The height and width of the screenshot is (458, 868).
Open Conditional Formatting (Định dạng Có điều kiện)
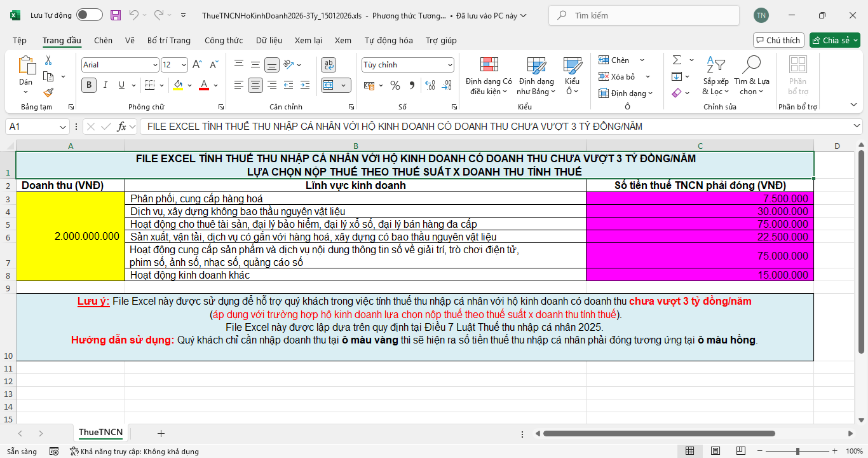click(489, 76)
